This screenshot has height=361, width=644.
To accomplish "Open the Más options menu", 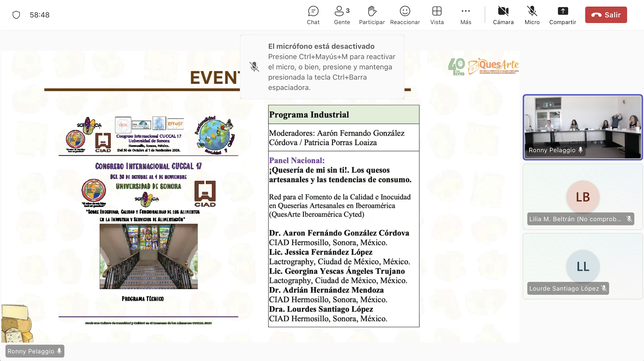I will coord(465,15).
